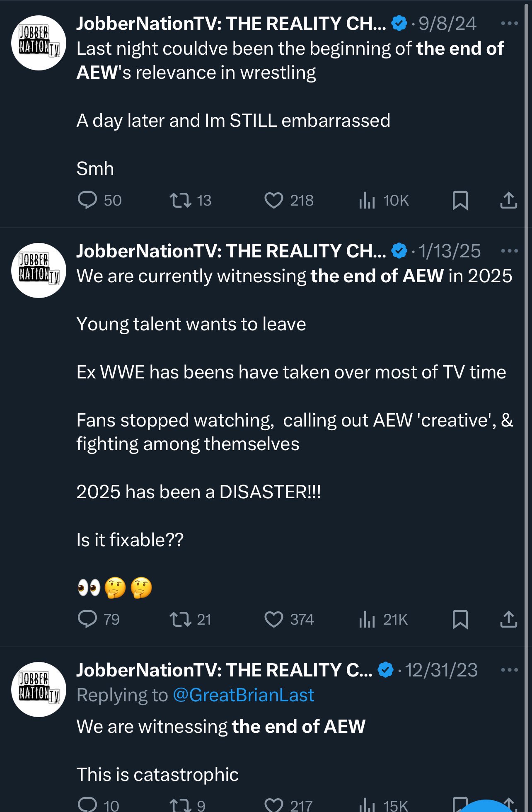Screen dimensions: 532x812
Task: Like the 1/13/25 tweet with 374 likes
Action: click(x=274, y=619)
